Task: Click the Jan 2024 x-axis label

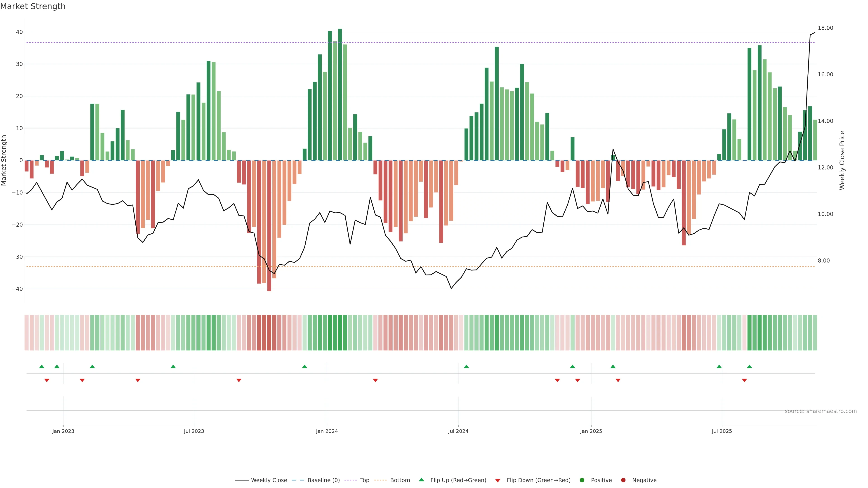Action: click(326, 431)
